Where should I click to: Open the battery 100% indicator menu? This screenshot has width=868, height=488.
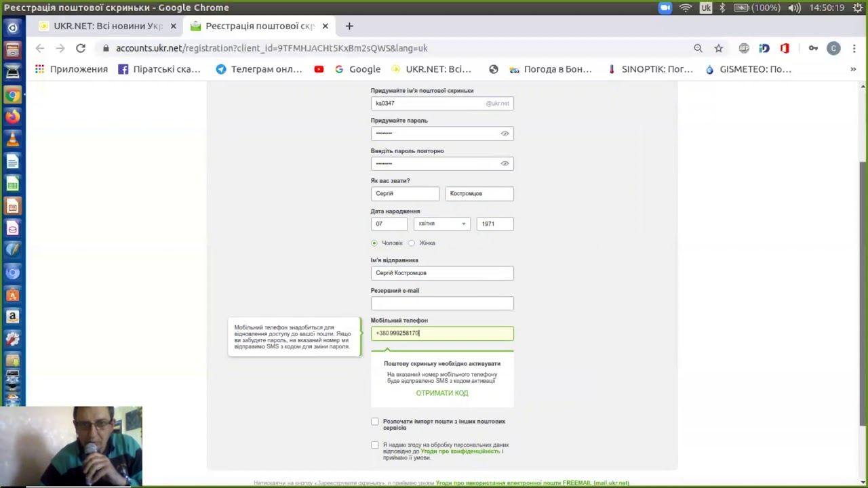pos(757,7)
